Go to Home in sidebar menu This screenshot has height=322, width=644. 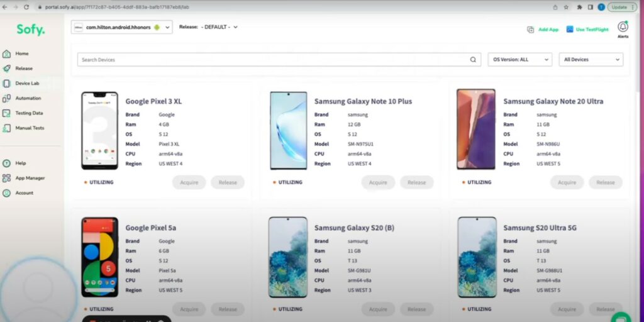coord(22,54)
